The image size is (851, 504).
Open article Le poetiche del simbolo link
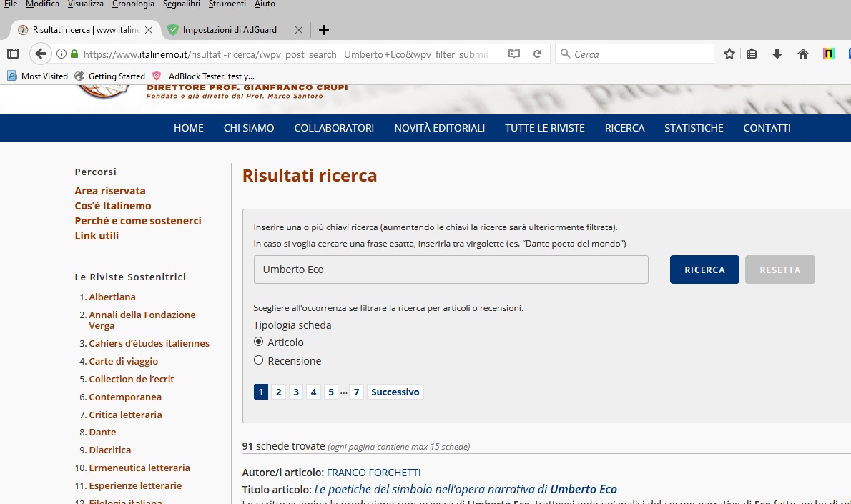[x=466, y=490]
